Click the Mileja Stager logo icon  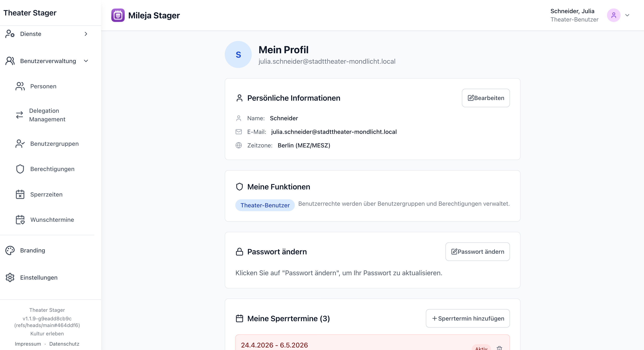click(118, 15)
